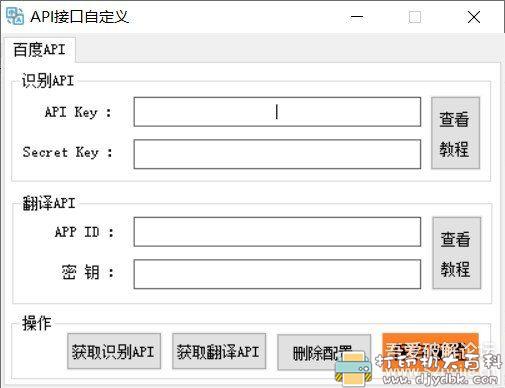Image resolution: width=505 pixels, height=388 pixels.
Task: Switch to the 百度API tab
Action: [x=39, y=50]
